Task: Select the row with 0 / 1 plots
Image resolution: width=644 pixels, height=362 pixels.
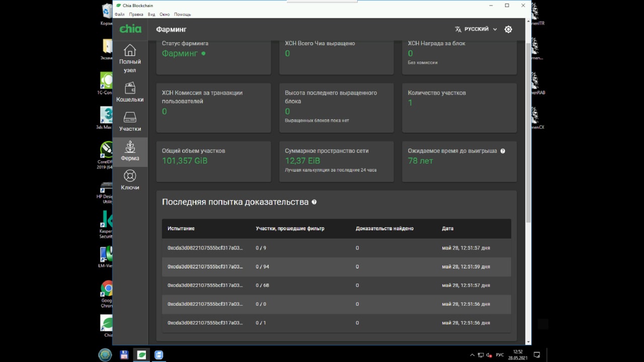Action: (x=337, y=323)
